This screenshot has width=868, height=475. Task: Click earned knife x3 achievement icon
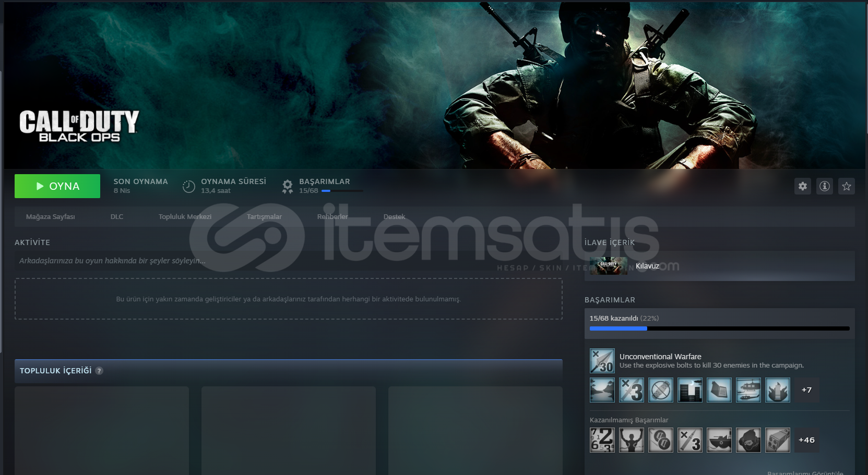632,390
